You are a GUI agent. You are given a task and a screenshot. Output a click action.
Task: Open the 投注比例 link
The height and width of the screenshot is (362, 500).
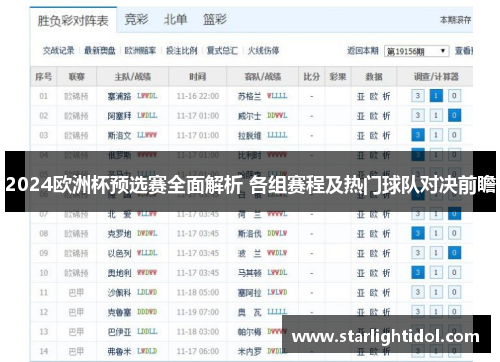coord(182,51)
